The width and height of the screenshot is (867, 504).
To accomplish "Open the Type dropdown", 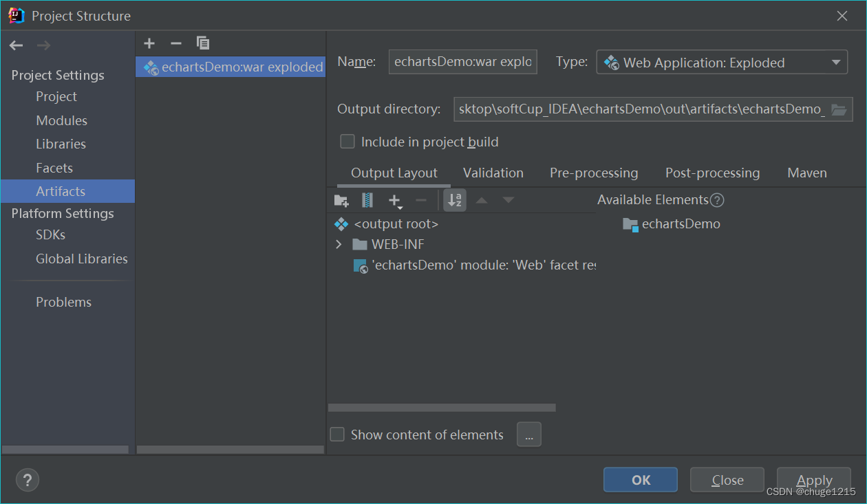I will coord(722,63).
